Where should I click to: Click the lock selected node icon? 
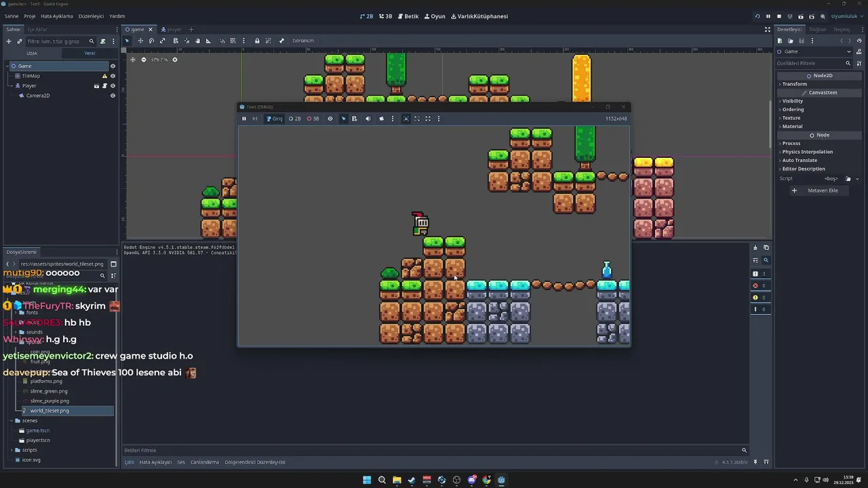(257, 41)
